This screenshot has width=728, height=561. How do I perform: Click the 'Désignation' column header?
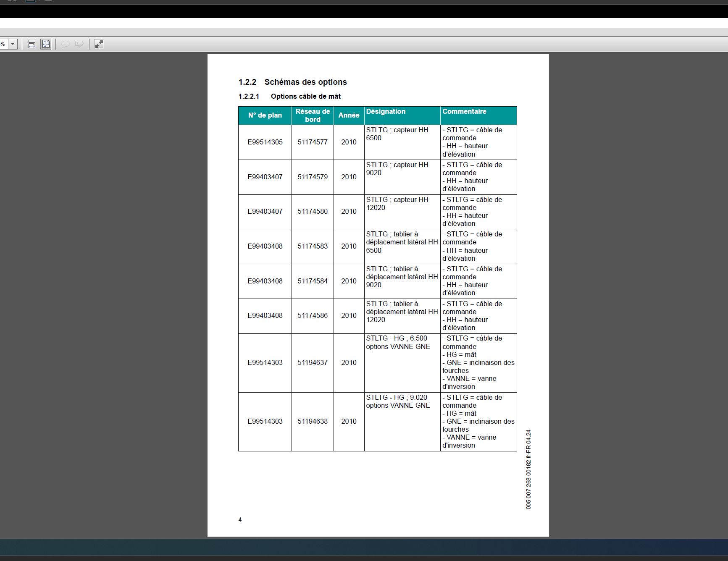point(402,115)
